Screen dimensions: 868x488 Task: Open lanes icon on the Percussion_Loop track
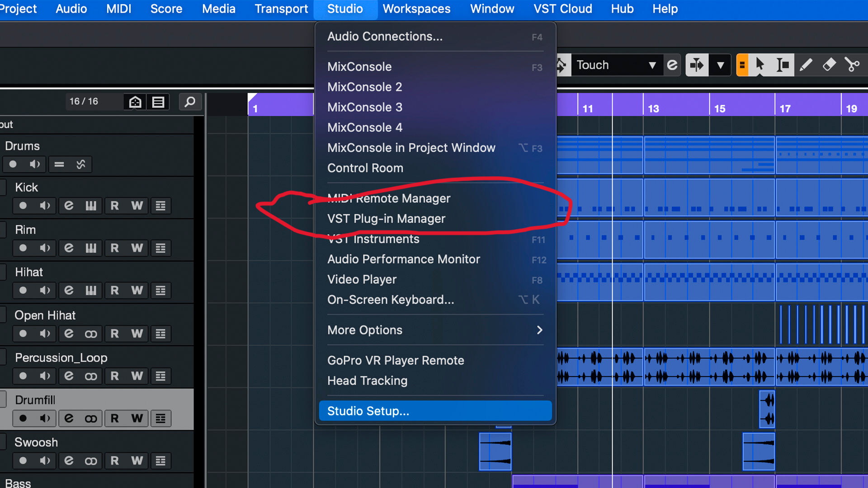click(x=160, y=376)
